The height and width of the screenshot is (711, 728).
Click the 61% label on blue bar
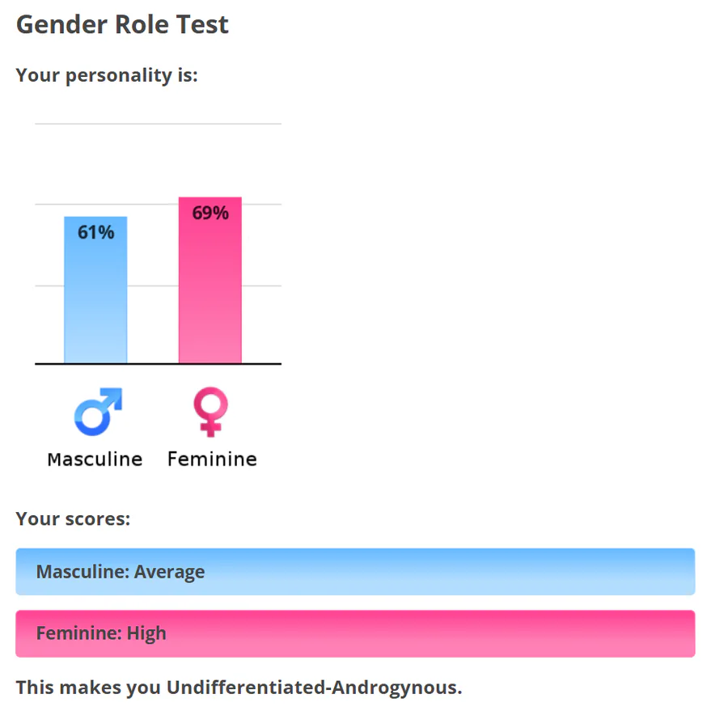coord(95,232)
